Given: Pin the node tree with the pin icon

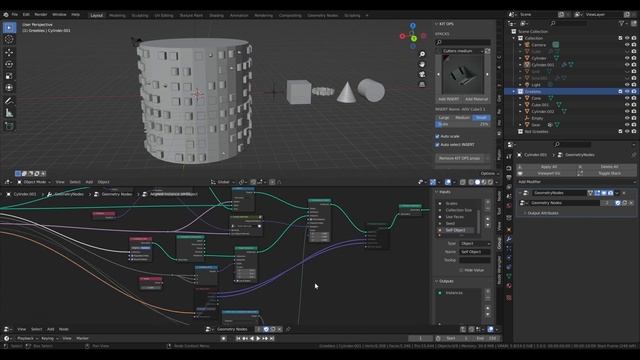Looking at the screenshot, I should pos(288,329).
